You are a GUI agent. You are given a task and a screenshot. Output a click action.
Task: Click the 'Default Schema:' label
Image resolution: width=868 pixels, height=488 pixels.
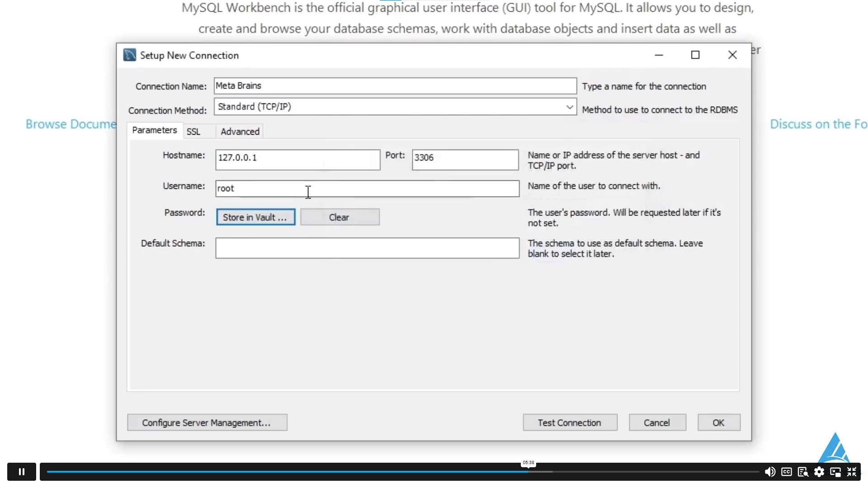click(x=173, y=243)
